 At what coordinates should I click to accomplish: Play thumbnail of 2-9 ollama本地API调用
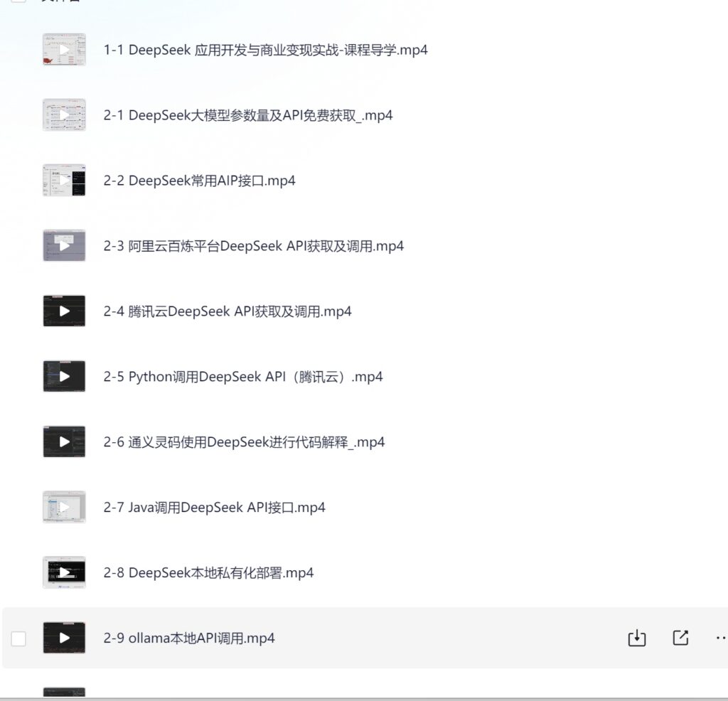(x=64, y=638)
